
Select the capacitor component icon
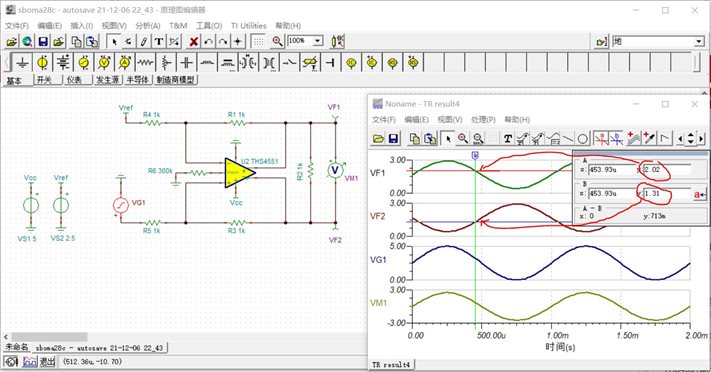(186, 63)
